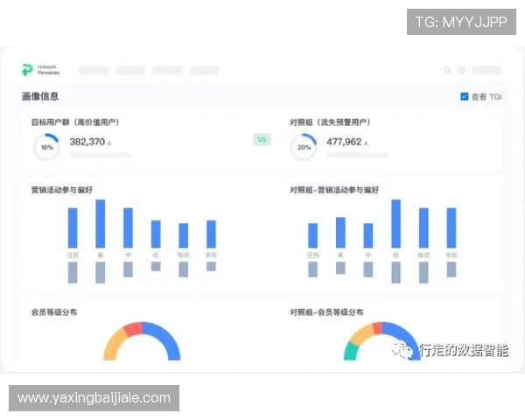525x420 pixels.
Task: Click the 极低 axis label in 对照组 chart
Action: click(423, 255)
